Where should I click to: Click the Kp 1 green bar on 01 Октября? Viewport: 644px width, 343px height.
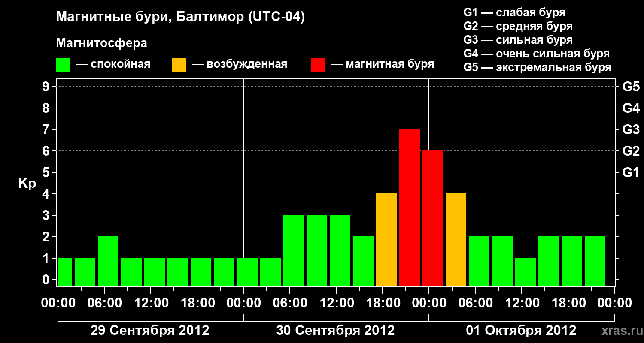(x=526, y=272)
